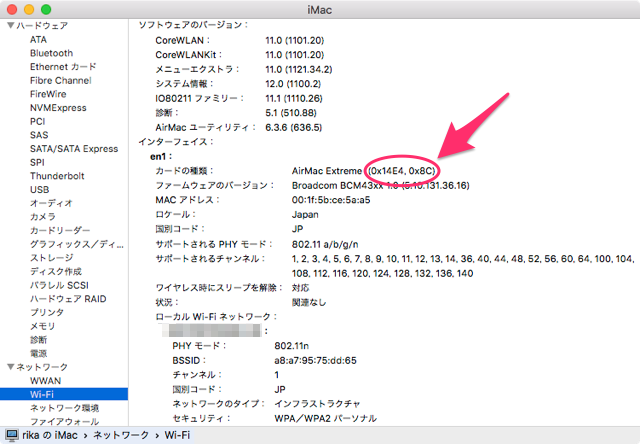Click the highlighted Wi-Fi sidebar item
This screenshot has width=640, height=444.
click(x=42, y=395)
